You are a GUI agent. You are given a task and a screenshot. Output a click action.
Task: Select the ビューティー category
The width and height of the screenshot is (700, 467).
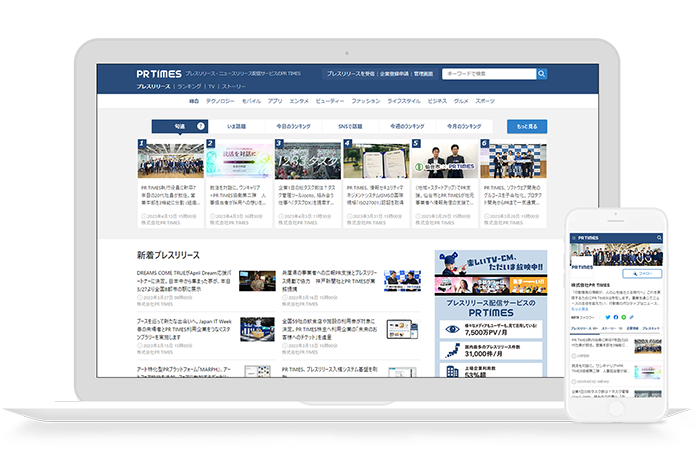pyautogui.click(x=329, y=101)
